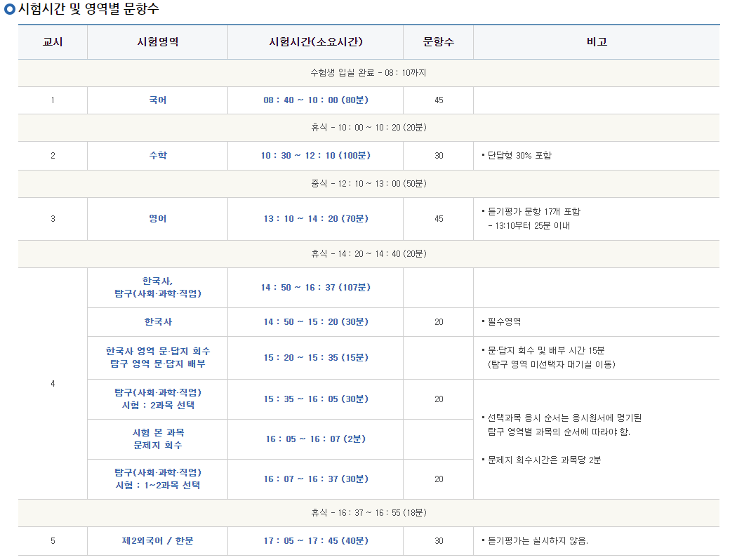Click the '한국사, 탐구(사회·과학·직업)' cell
Viewport: 737px width, 560px height.
point(157,288)
